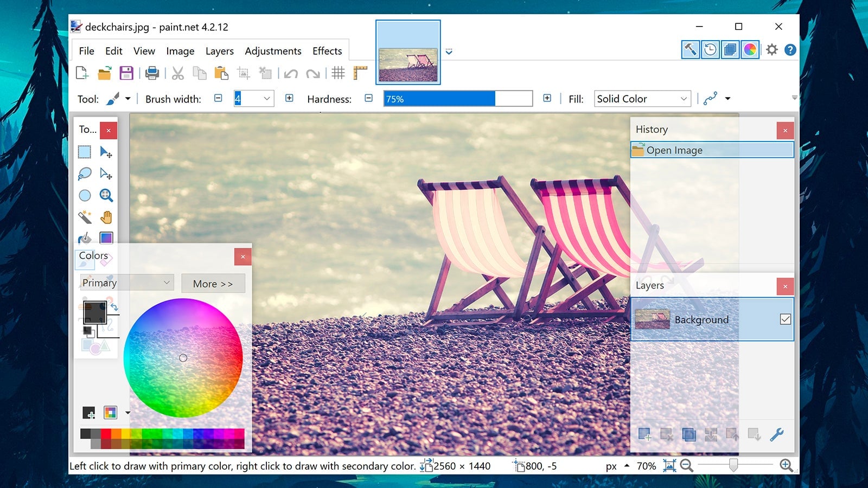This screenshot has width=868, height=488.
Task: Select the Lasso Select tool
Action: [x=85, y=174]
